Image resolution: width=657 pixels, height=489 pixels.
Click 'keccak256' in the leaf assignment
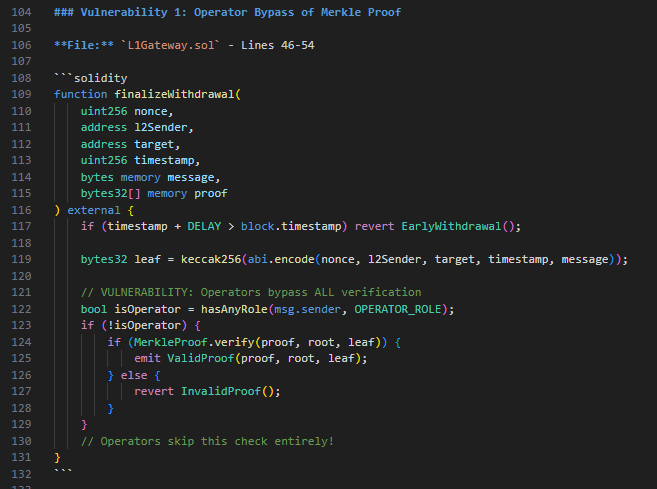(211, 260)
